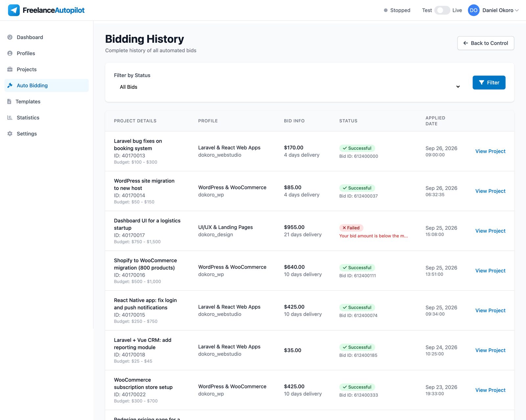
Task: View Project for React Native app row
Action: [x=490, y=310]
